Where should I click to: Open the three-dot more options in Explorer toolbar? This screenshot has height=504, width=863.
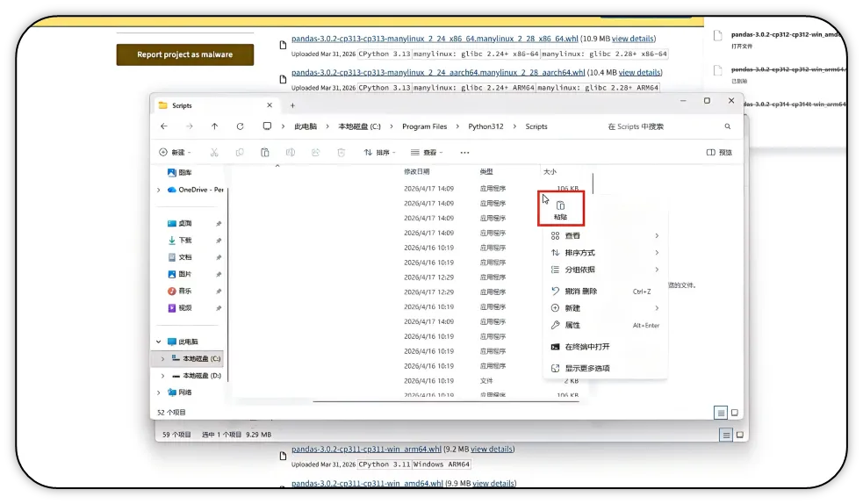(x=465, y=153)
